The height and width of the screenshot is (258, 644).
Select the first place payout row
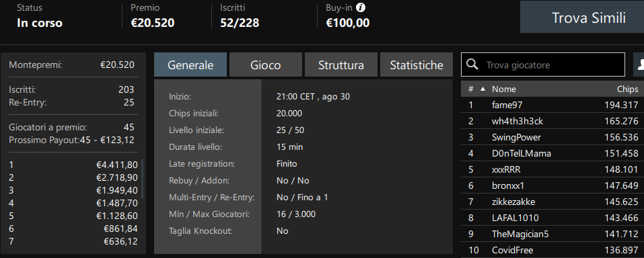click(x=73, y=165)
